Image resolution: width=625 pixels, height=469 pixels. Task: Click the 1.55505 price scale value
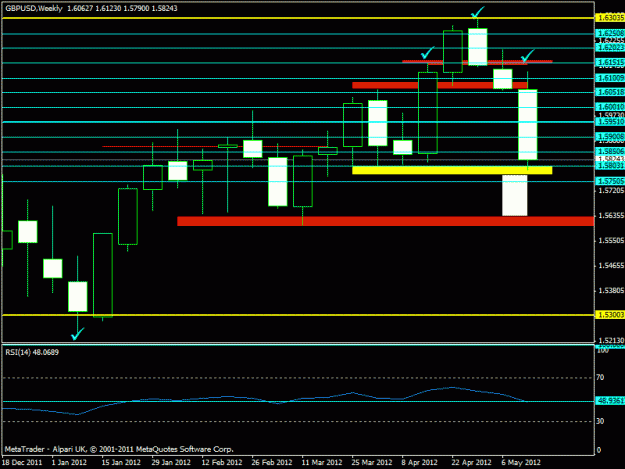(611, 241)
